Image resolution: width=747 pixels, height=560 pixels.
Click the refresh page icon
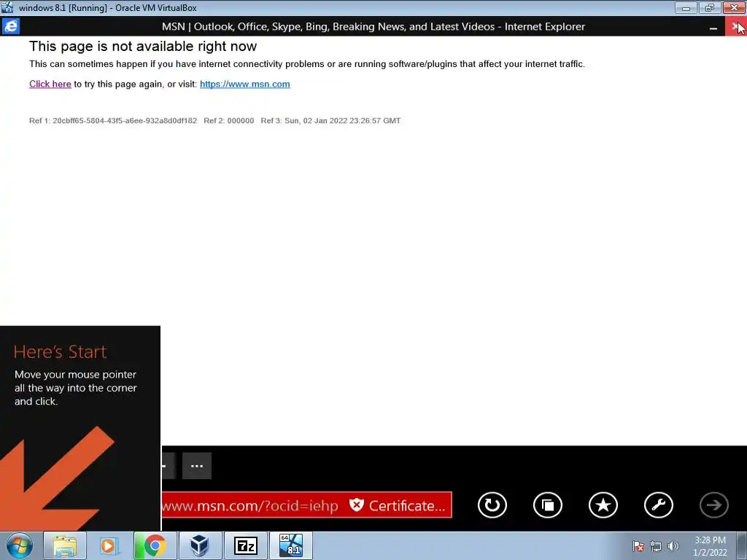pos(492,505)
